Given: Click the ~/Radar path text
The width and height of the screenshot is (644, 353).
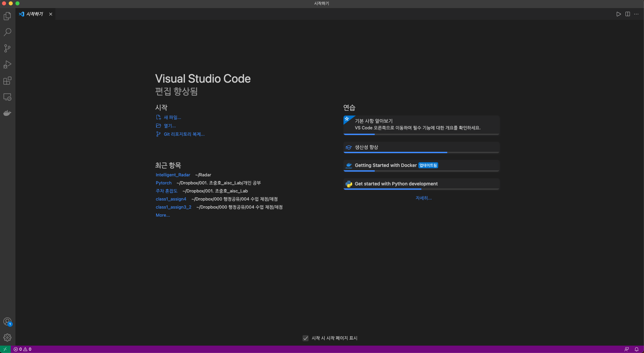Looking at the screenshot, I should pos(203,175).
